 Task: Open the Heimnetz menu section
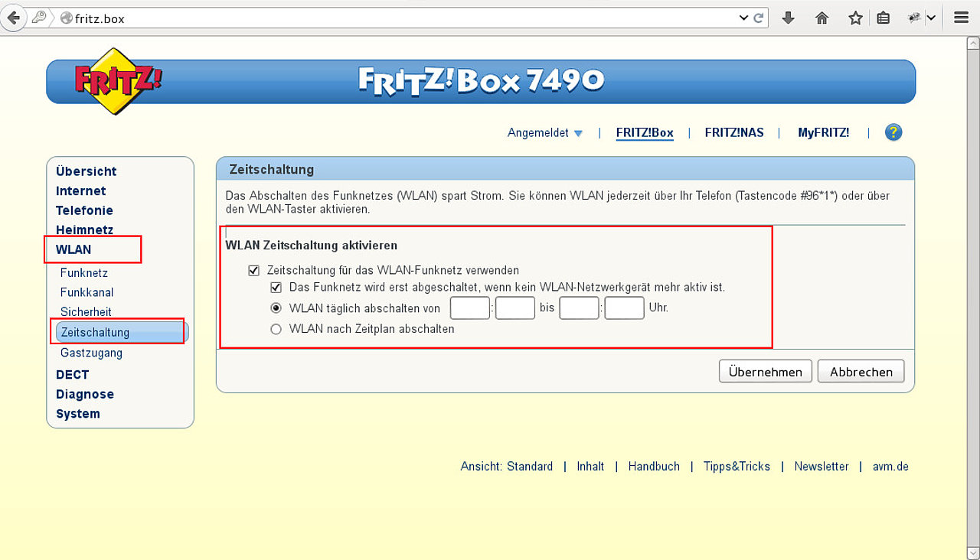pos(84,230)
